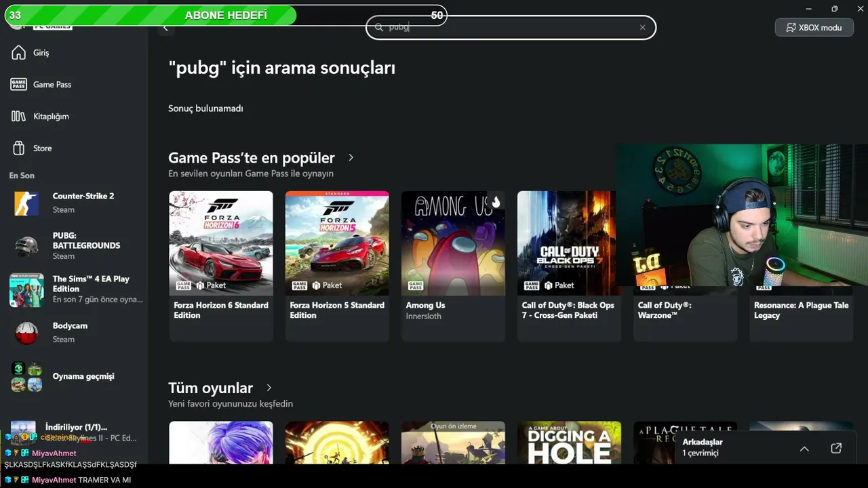Click the search magnifier icon
Image resolution: width=868 pixels, height=488 pixels.
(x=379, y=27)
